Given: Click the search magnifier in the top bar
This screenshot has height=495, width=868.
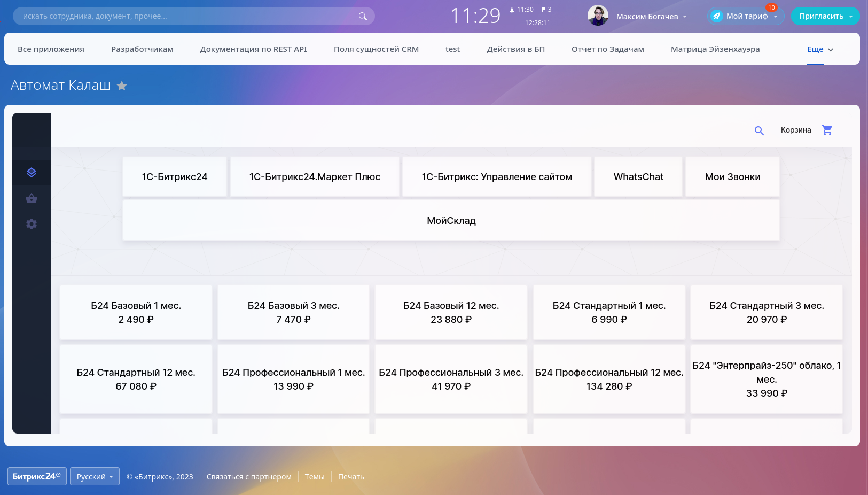Looking at the screenshot, I should [363, 16].
